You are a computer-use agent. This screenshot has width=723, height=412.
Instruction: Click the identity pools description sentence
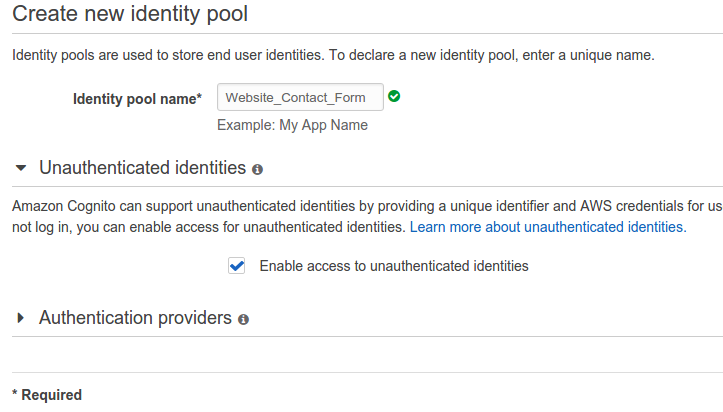click(333, 54)
